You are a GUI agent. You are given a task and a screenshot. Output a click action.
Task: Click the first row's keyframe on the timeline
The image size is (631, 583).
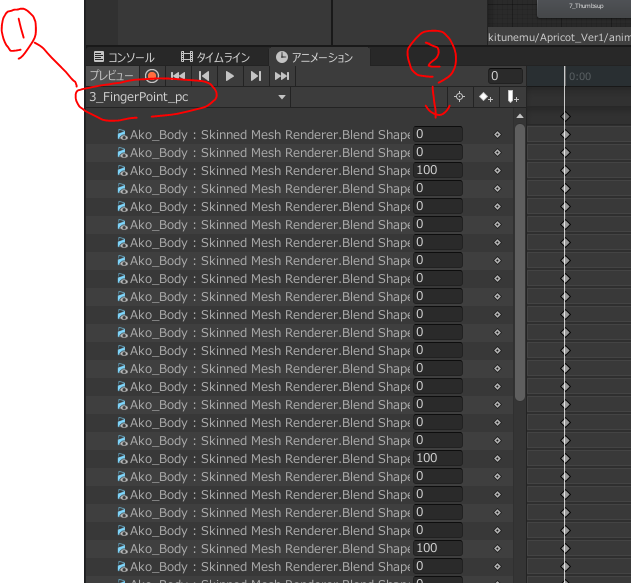(565, 134)
